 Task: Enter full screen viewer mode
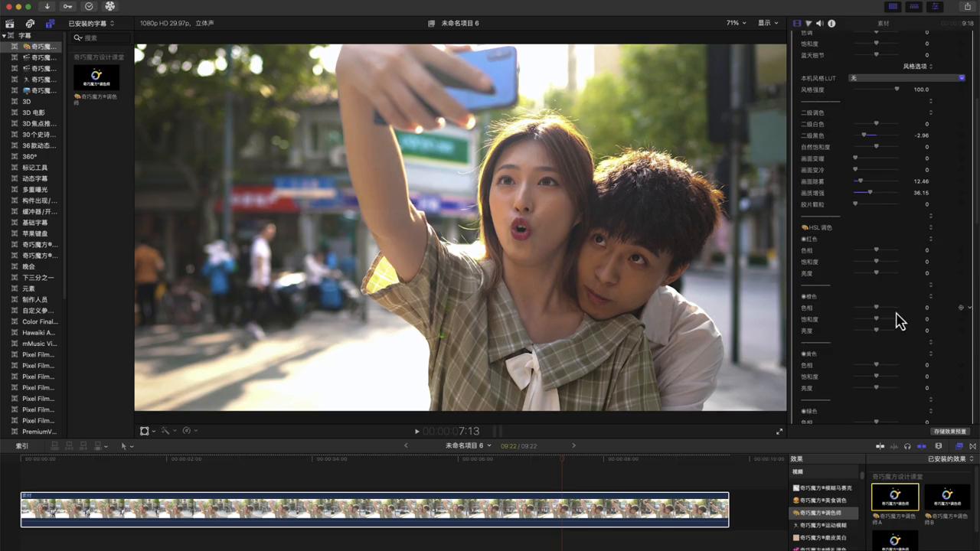(x=779, y=432)
